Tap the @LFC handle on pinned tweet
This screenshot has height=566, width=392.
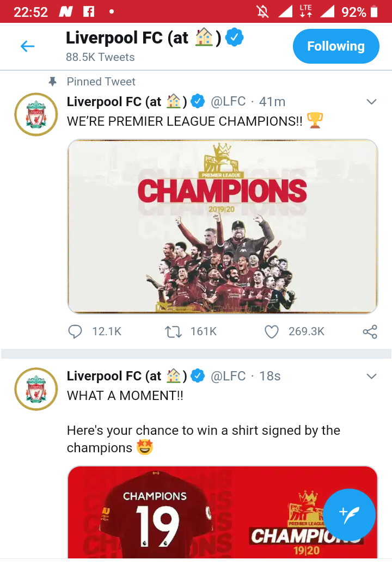228,102
